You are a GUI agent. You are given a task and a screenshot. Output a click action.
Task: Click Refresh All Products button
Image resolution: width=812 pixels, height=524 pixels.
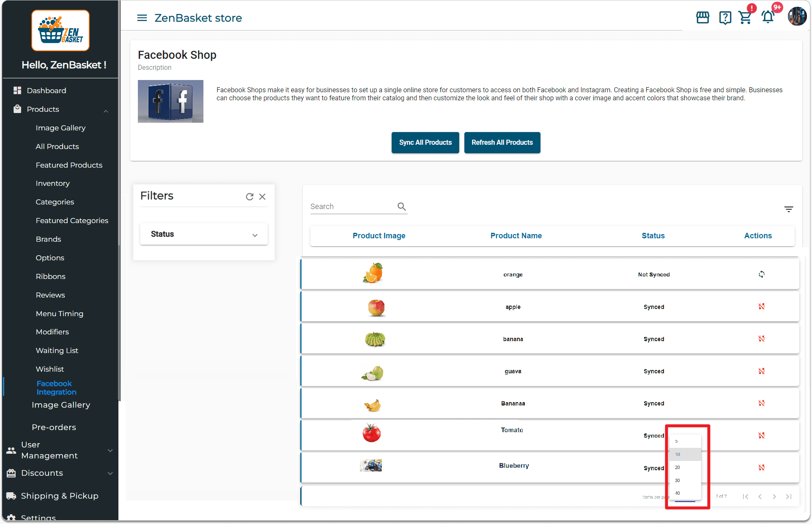pyautogui.click(x=502, y=143)
